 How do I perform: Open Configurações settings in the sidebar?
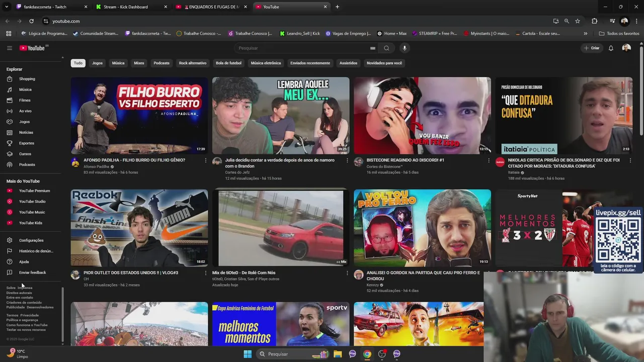31,240
